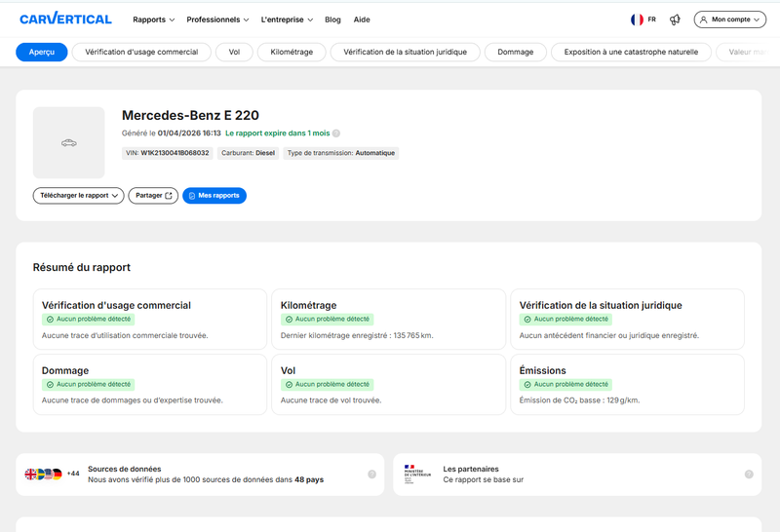Open the Blog link
Viewport: 780px width, 532px height.
[x=332, y=19]
